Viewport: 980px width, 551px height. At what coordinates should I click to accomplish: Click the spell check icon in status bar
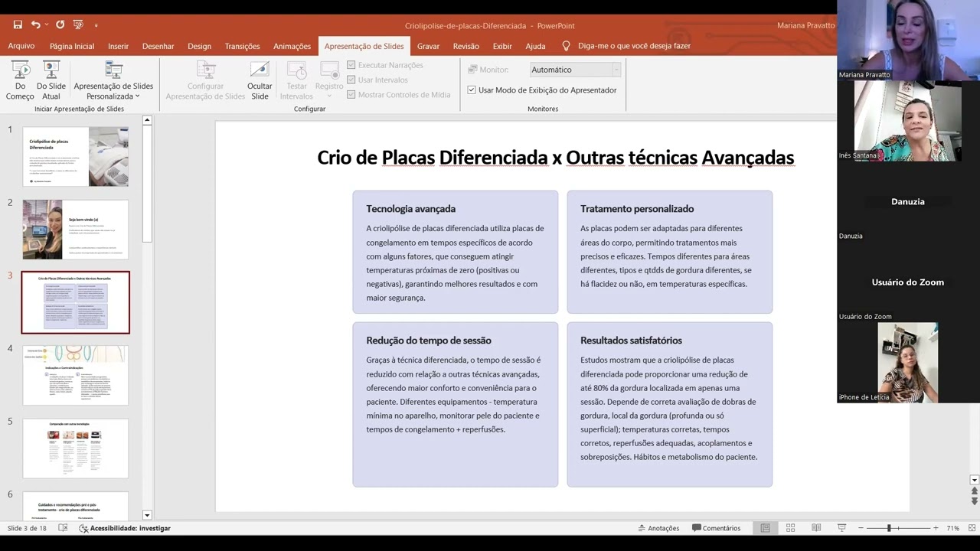pos(63,528)
